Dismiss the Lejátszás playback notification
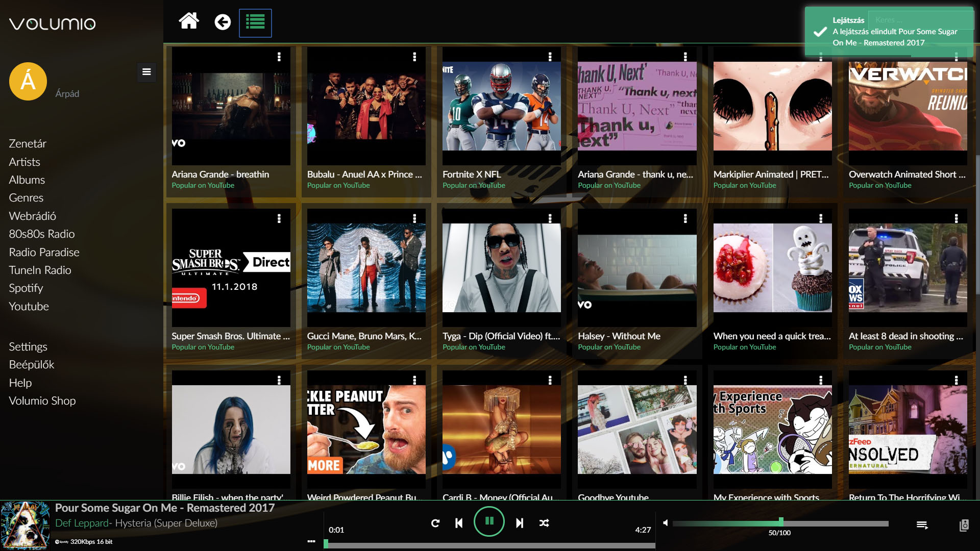 pyautogui.click(x=889, y=32)
